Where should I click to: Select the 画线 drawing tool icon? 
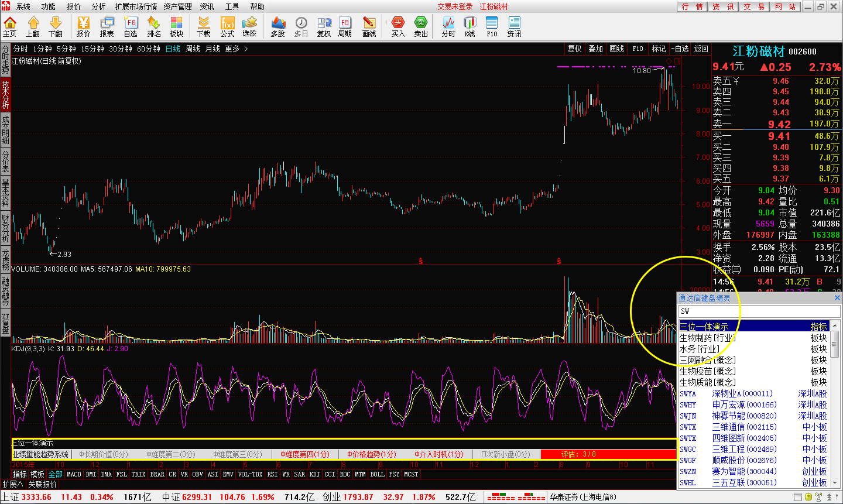pyautogui.click(x=369, y=27)
